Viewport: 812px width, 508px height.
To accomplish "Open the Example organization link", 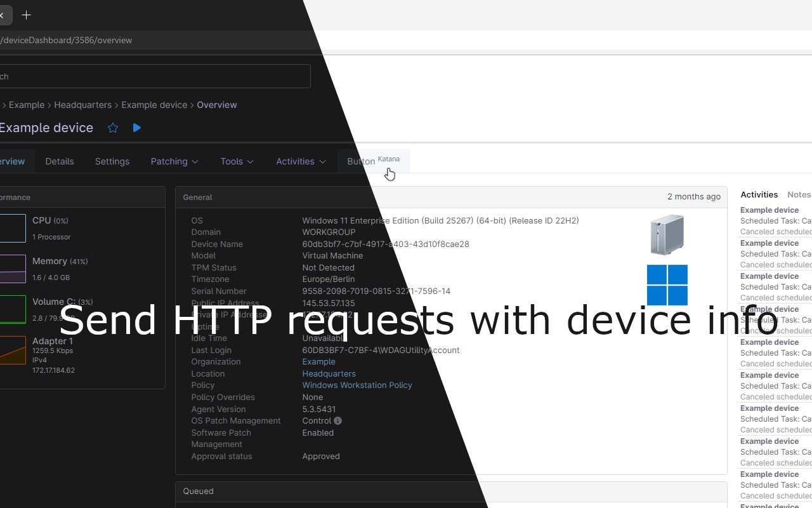I will pyautogui.click(x=318, y=362).
